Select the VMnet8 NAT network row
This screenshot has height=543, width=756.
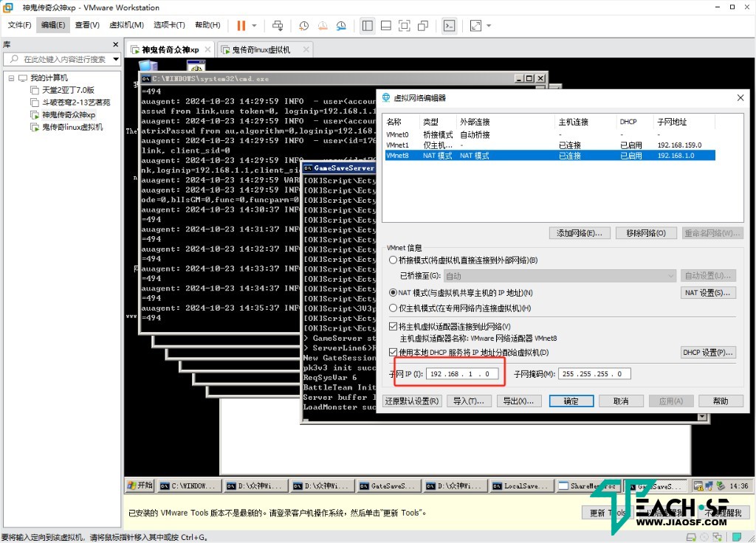[x=550, y=156]
